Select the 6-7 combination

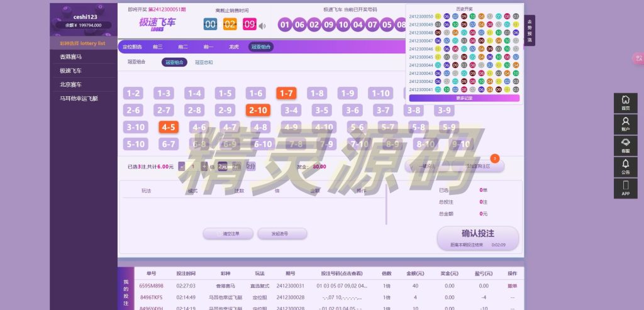coord(169,144)
